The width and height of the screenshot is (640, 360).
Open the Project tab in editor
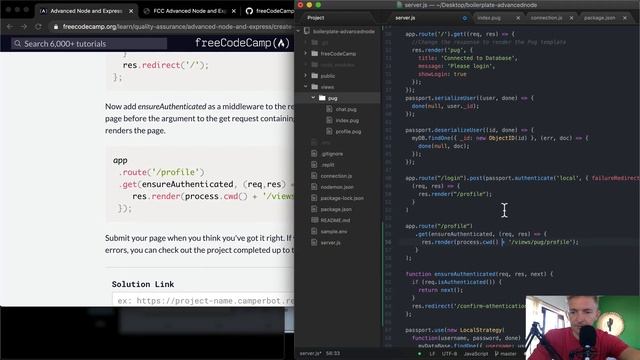pos(316,18)
